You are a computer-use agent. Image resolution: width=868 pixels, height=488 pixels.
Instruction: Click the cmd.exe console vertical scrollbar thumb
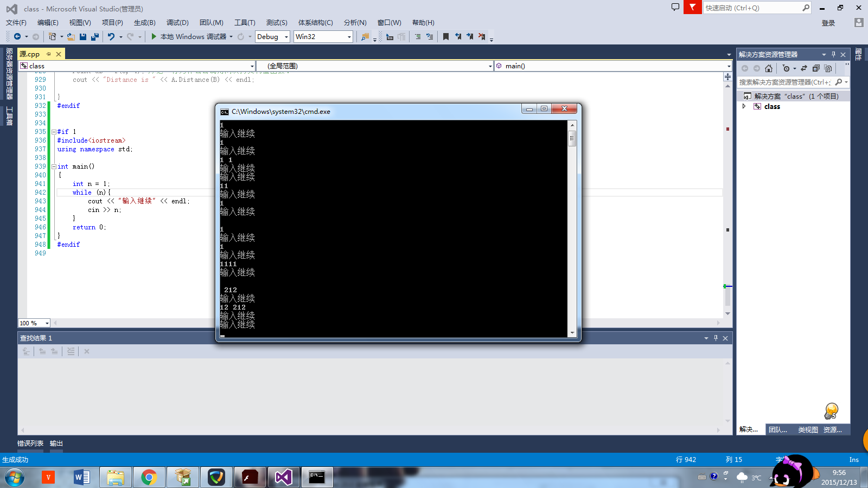click(572, 139)
